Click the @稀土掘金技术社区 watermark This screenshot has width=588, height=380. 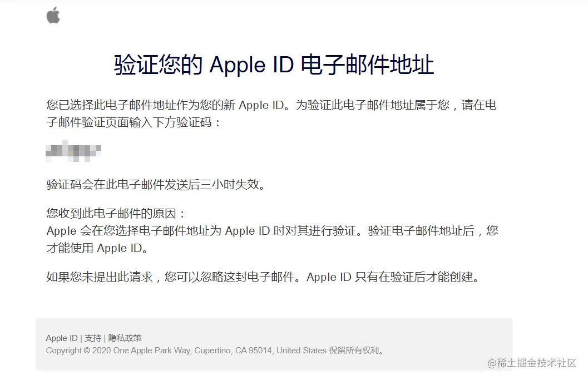[x=532, y=363]
